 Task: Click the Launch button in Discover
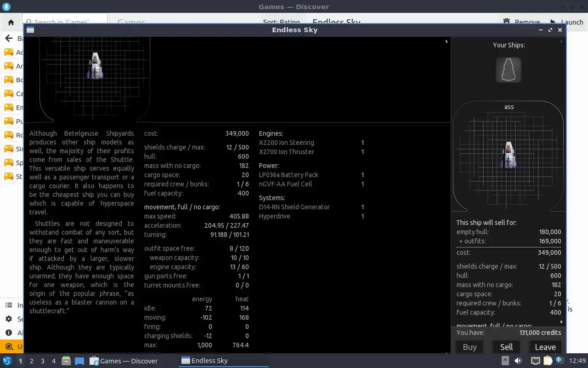[566, 22]
